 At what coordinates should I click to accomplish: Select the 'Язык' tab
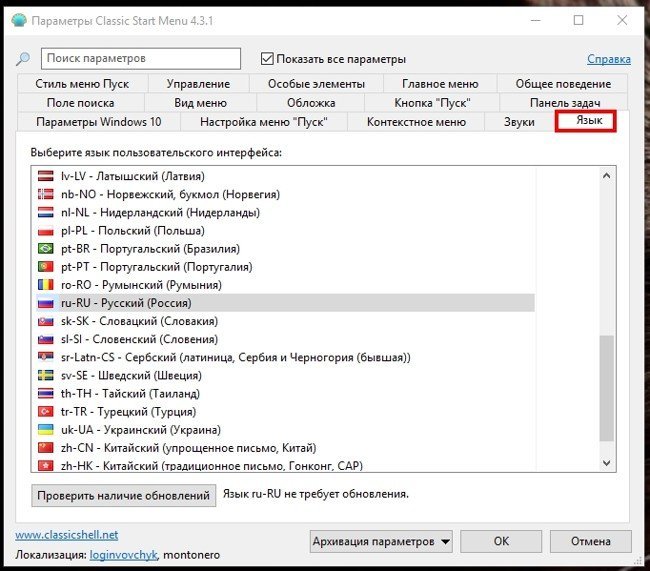click(586, 121)
